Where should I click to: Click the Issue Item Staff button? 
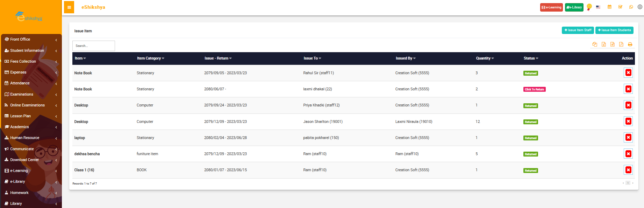(578, 30)
